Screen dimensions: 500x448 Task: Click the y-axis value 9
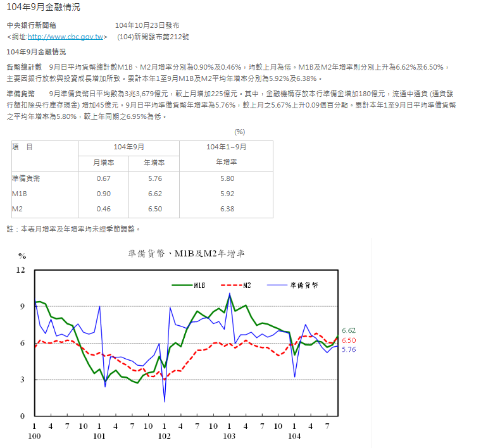coord(22,307)
